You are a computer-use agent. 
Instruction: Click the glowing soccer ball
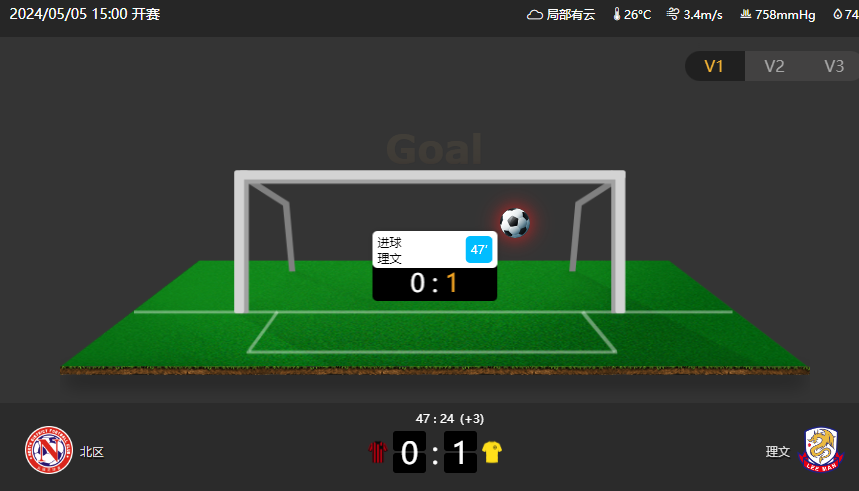point(515,222)
